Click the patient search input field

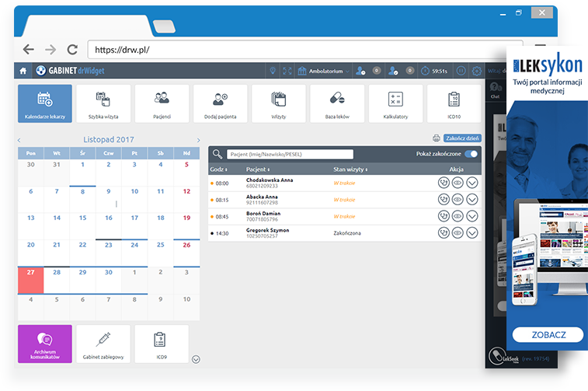(289, 154)
